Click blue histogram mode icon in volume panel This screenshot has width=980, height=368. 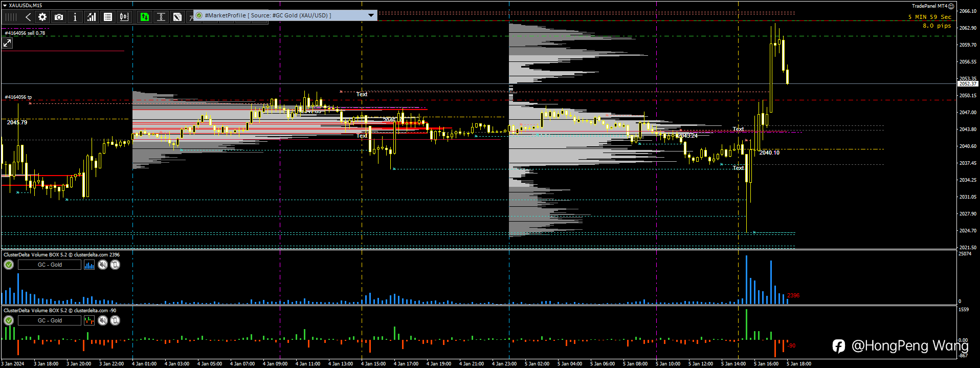click(x=89, y=265)
